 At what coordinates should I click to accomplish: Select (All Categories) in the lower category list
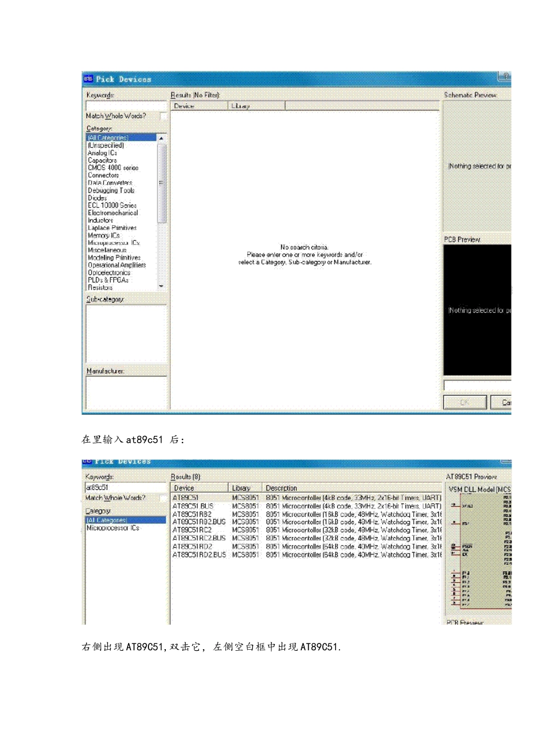click(x=126, y=520)
